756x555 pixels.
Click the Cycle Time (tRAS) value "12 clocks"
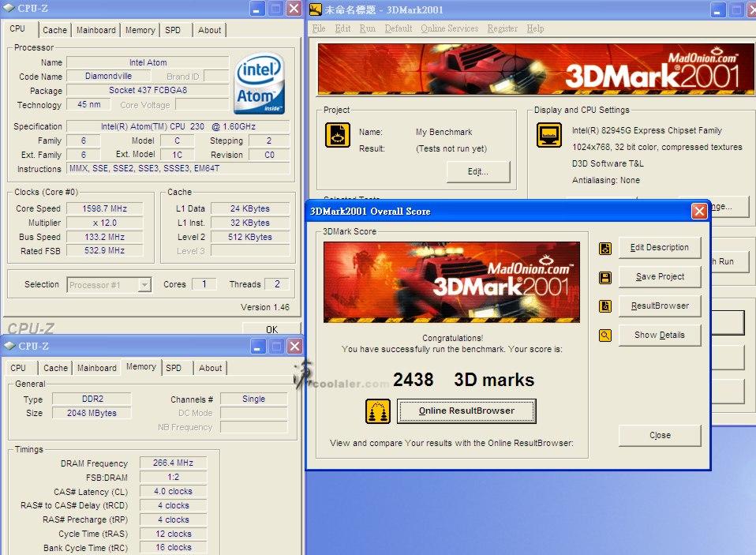click(173, 534)
